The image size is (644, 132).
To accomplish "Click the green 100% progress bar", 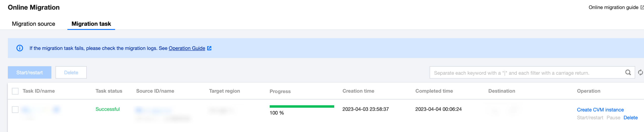I will tap(302, 106).
